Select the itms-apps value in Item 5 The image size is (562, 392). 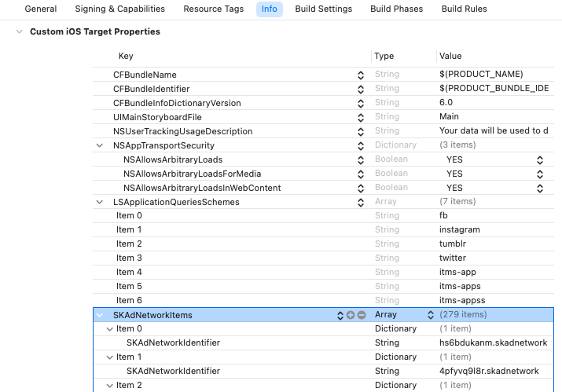coord(460,286)
